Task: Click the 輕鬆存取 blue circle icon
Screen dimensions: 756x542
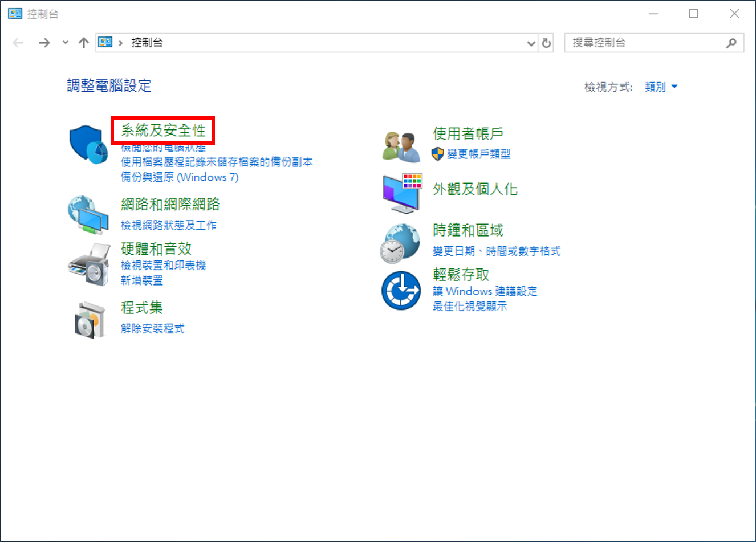Action: click(x=401, y=291)
